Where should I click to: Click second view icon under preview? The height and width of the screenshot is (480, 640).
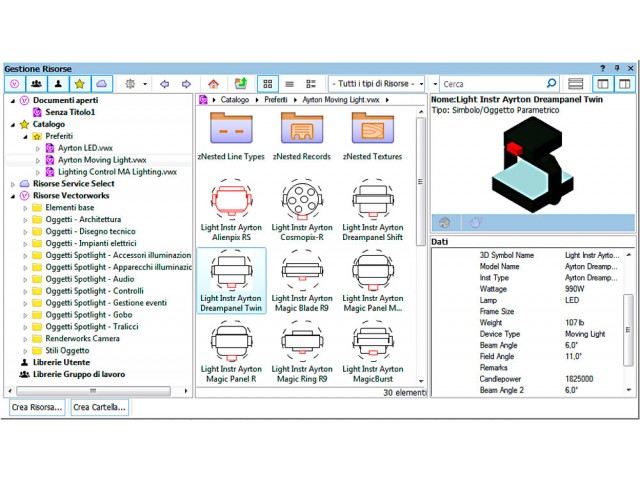[x=476, y=223]
